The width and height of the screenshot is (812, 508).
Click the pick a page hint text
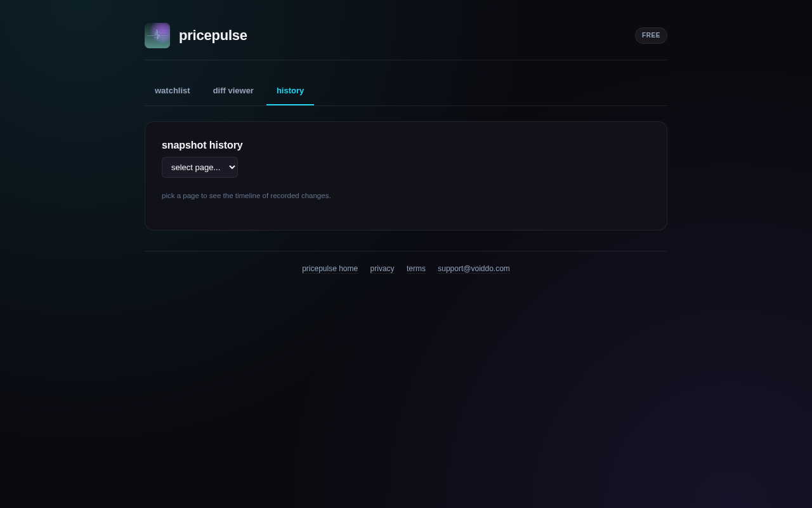(x=246, y=196)
